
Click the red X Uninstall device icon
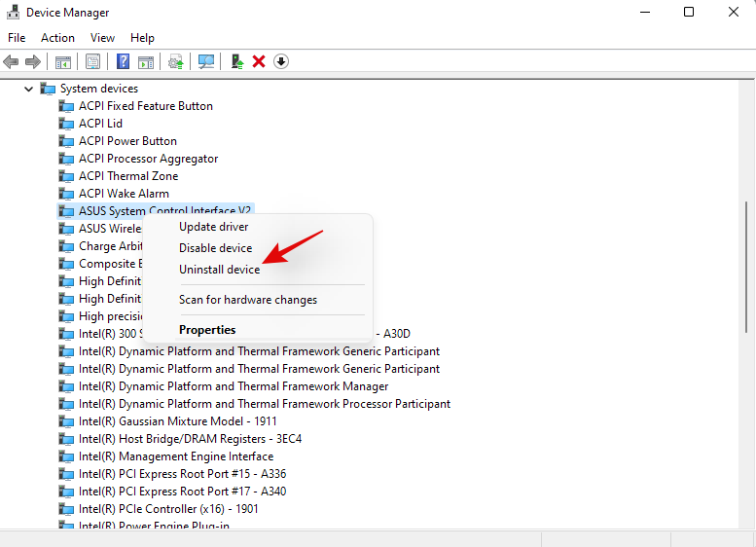259,61
